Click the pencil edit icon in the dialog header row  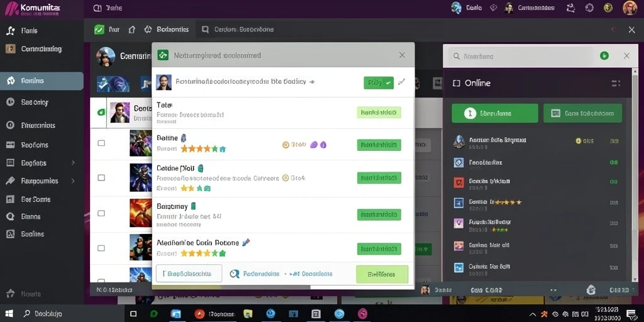[402, 82]
